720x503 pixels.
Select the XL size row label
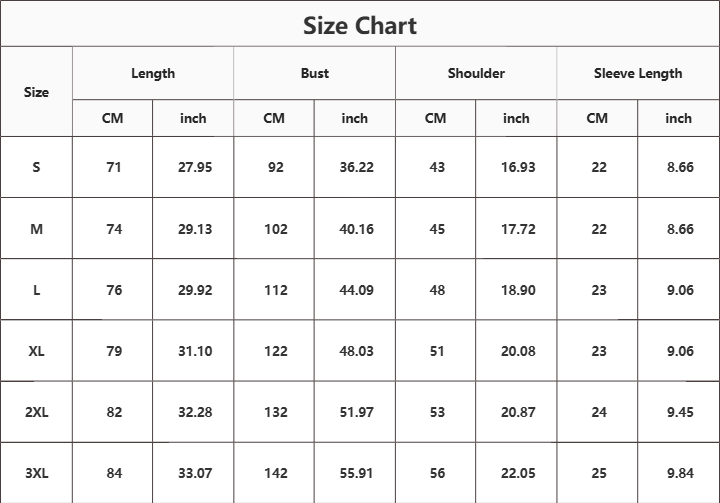(36, 351)
